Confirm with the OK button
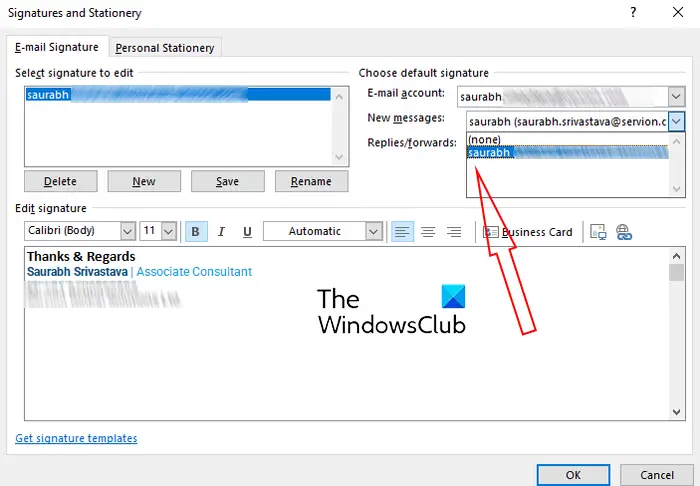Viewport: 700px width, 486px height. point(573,475)
